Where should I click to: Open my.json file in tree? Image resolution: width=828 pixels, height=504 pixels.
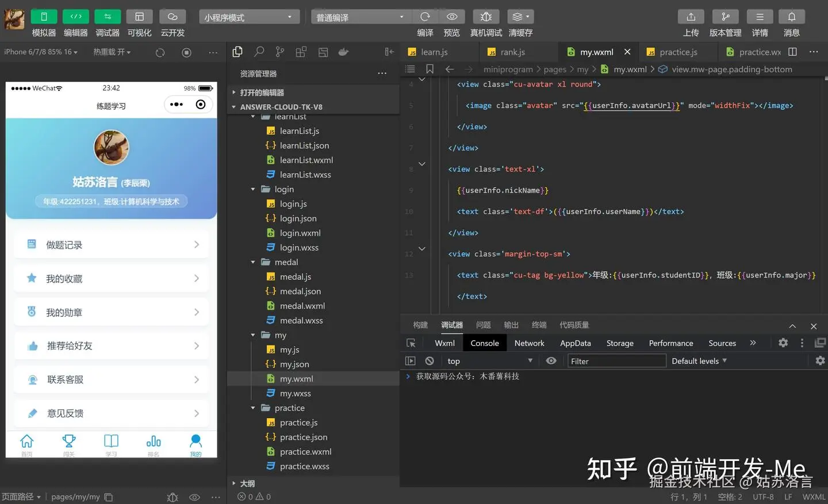(294, 364)
